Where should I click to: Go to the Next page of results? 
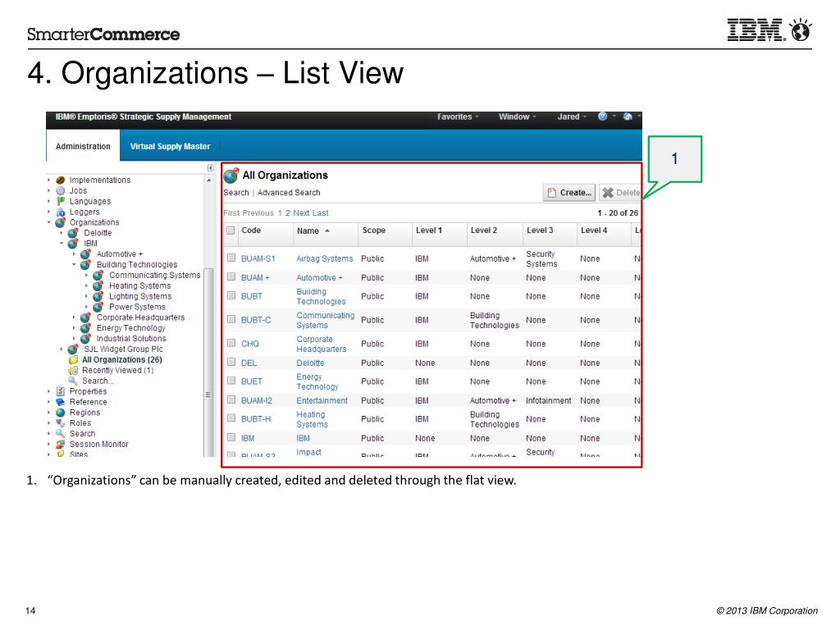coord(301,213)
